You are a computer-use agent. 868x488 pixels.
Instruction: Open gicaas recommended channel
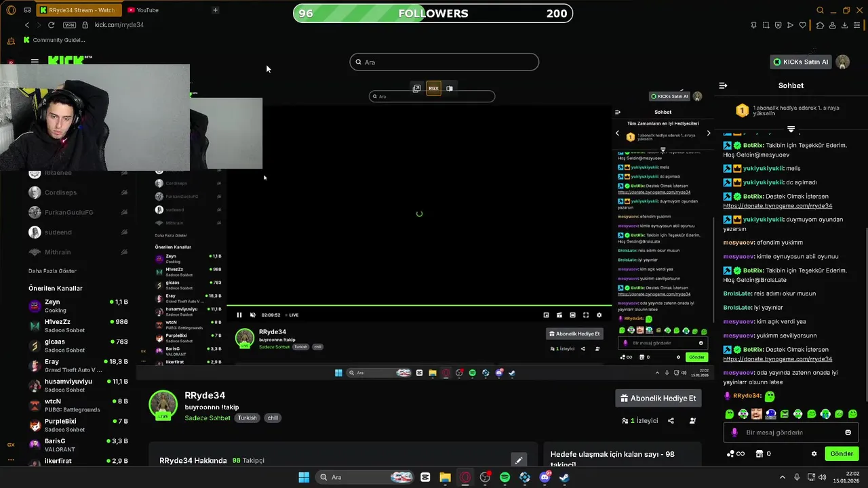click(x=78, y=346)
